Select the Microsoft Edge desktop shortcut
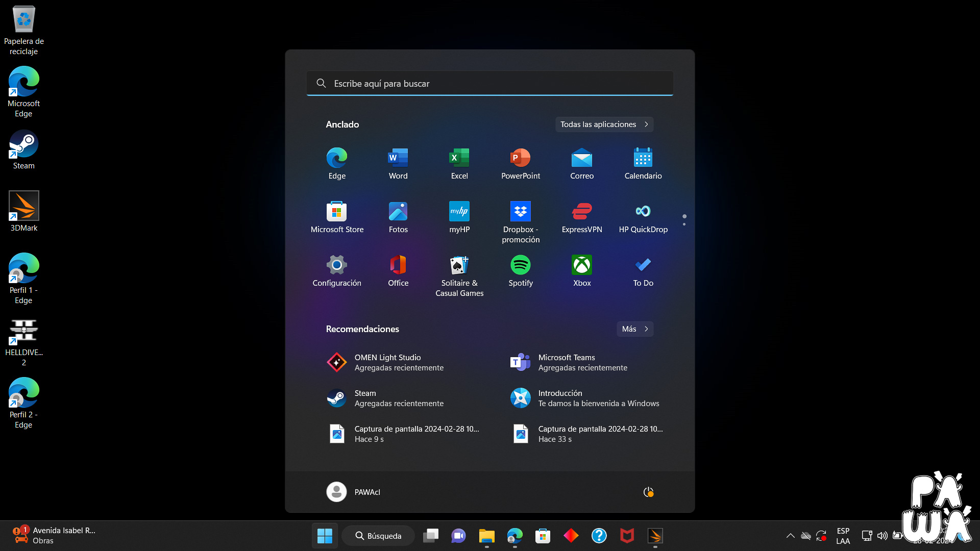This screenshot has width=980, height=551. point(24,92)
